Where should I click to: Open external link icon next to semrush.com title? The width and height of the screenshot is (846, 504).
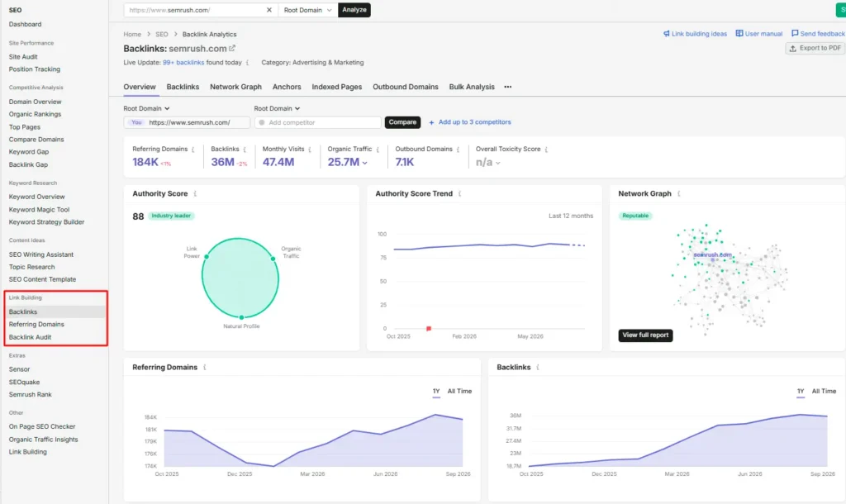[232, 48]
